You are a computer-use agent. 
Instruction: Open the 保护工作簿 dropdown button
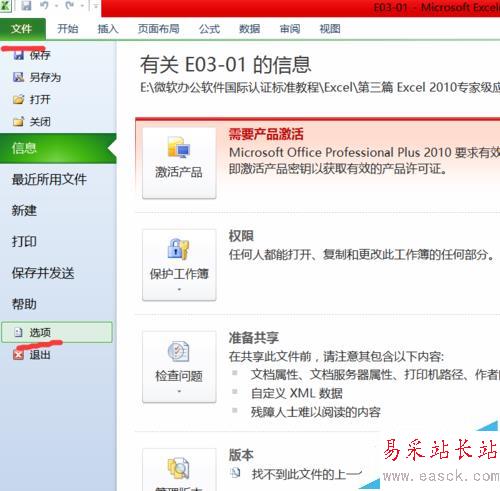[x=179, y=265]
